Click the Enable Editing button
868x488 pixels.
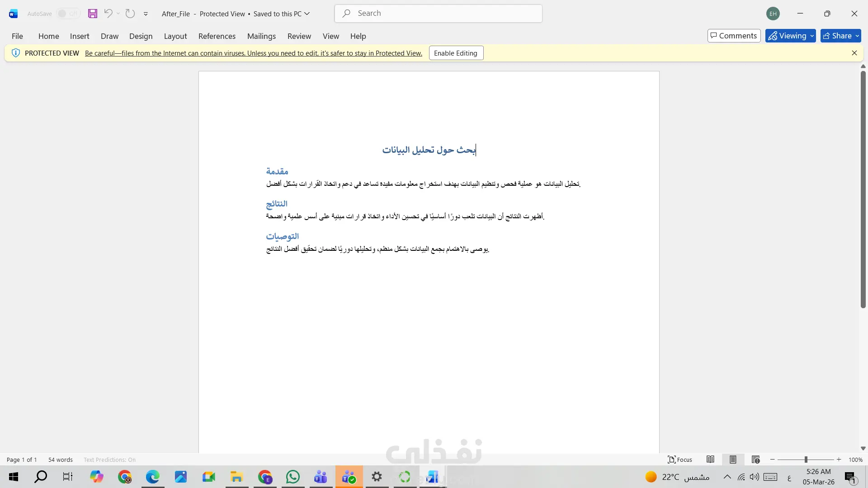pos(456,53)
